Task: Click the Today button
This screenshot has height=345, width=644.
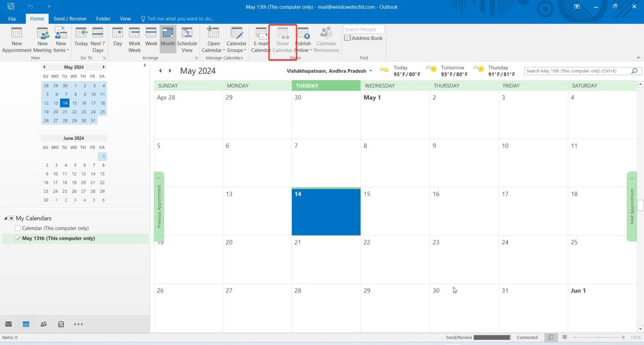Action: coord(80,39)
